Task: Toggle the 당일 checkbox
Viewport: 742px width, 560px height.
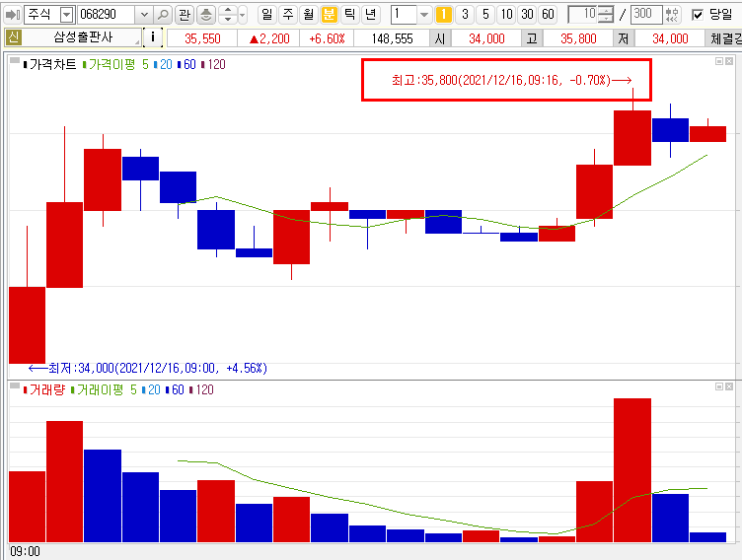Action: (x=698, y=15)
